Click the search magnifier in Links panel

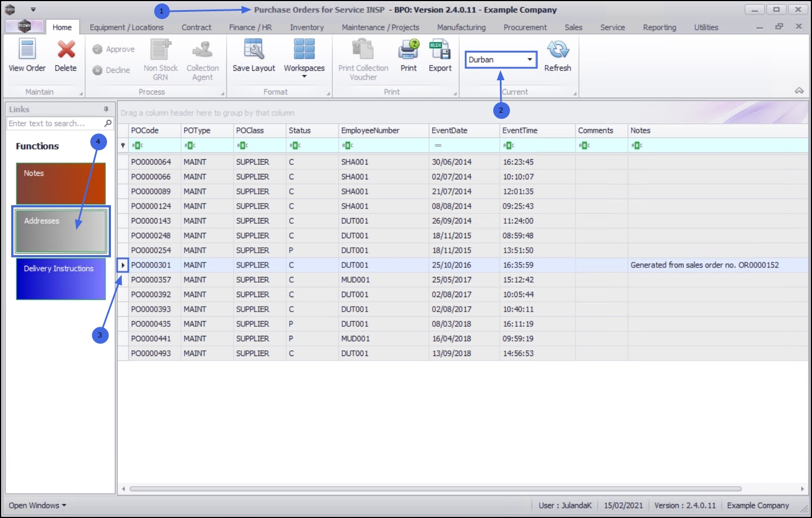click(108, 123)
